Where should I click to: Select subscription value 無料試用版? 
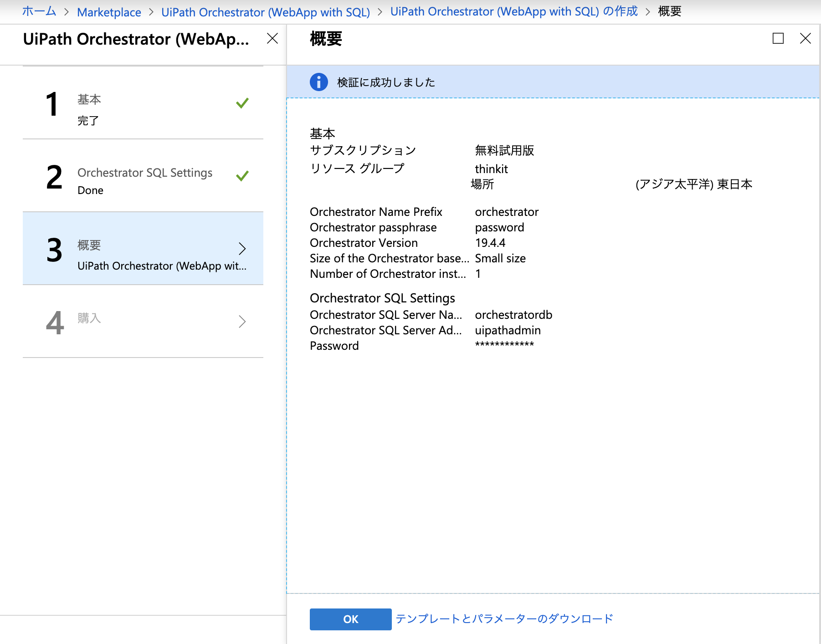click(x=504, y=150)
